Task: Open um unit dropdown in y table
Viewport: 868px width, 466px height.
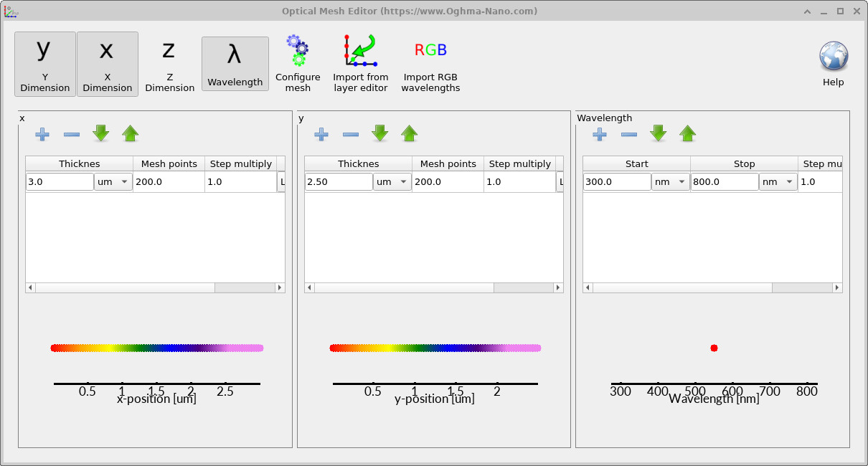Action: coord(392,182)
